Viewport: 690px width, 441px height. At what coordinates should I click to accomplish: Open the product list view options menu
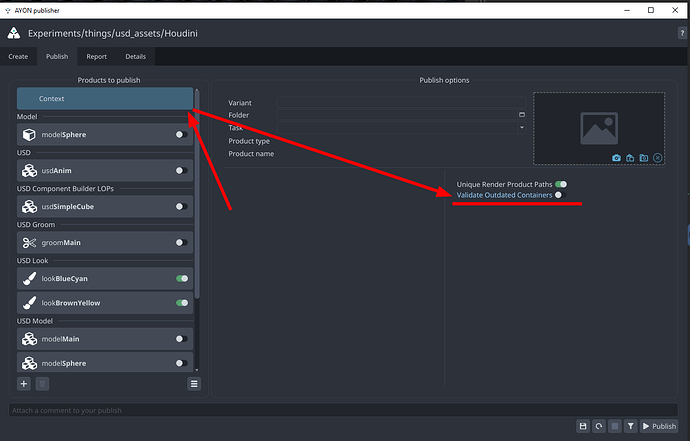[x=194, y=384]
